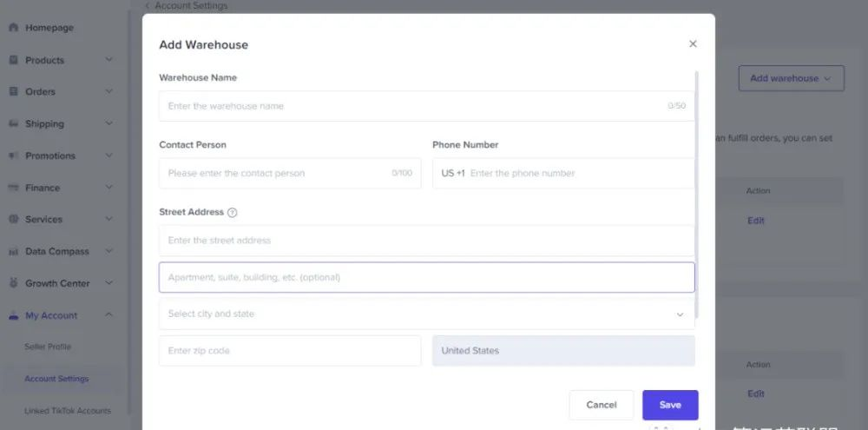
Task: Open the city and state dropdown
Action: (x=426, y=314)
